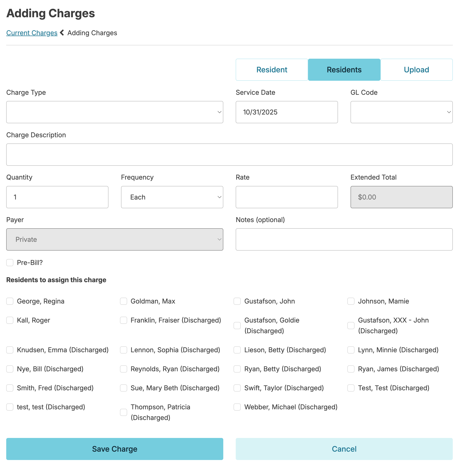Click the Service Date field
Screen dimensions: 459x476
[287, 112]
